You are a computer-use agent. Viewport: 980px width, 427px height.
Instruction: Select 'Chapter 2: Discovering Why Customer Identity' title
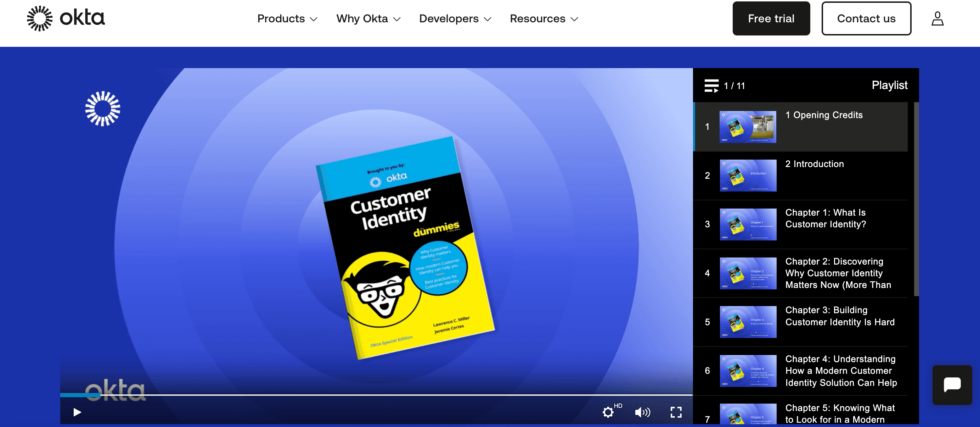[x=838, y=273]
